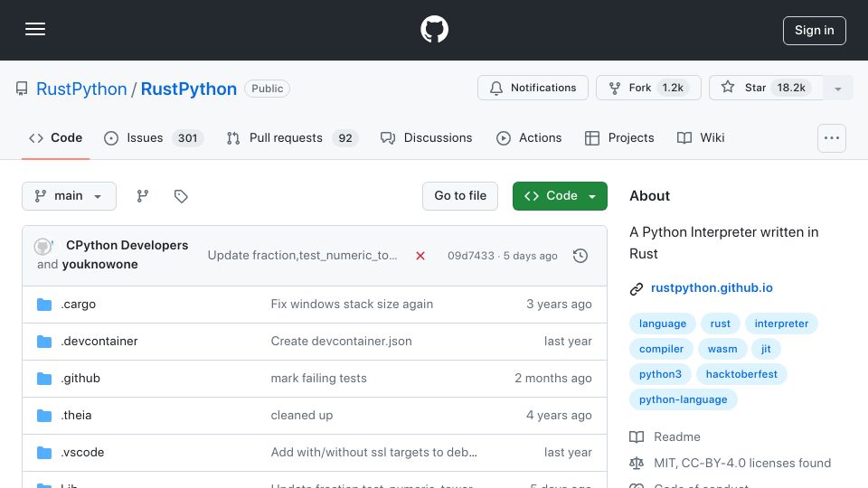Open the main branch selector dropdown
The height and width of the screenshot is (488, 868).
(69, 196)
